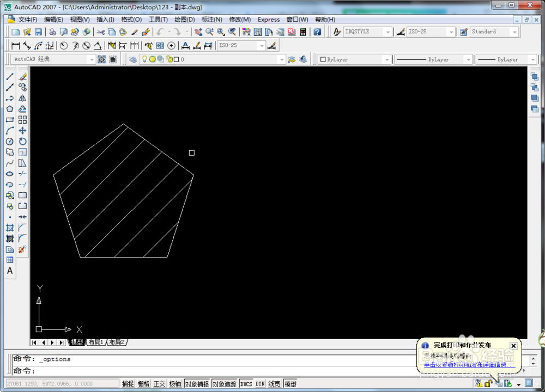
Task: Click the ByLayer white color swatch
Action: point(323,59)
